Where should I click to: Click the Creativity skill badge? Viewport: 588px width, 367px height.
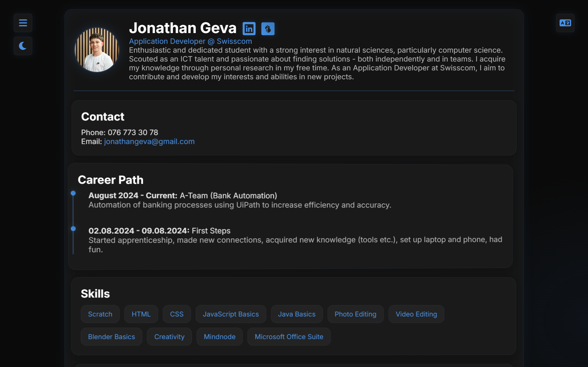[169, 336]
